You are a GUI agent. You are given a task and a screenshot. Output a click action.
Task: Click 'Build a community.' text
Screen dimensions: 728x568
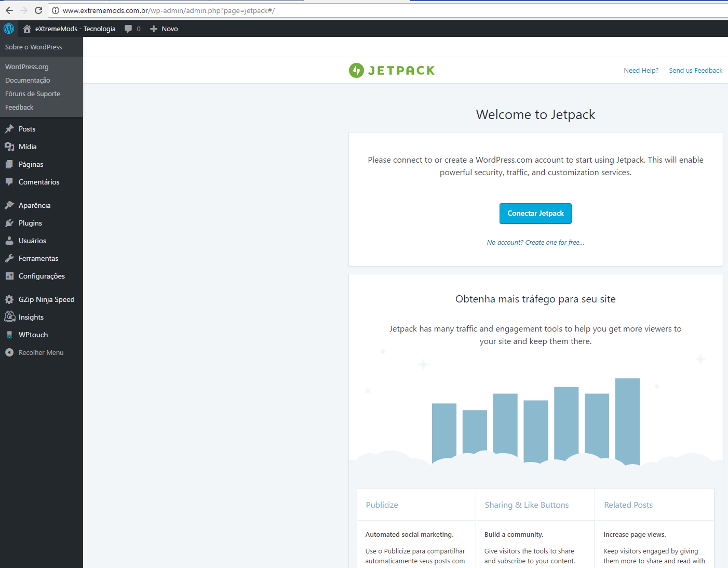click(514, 534)
